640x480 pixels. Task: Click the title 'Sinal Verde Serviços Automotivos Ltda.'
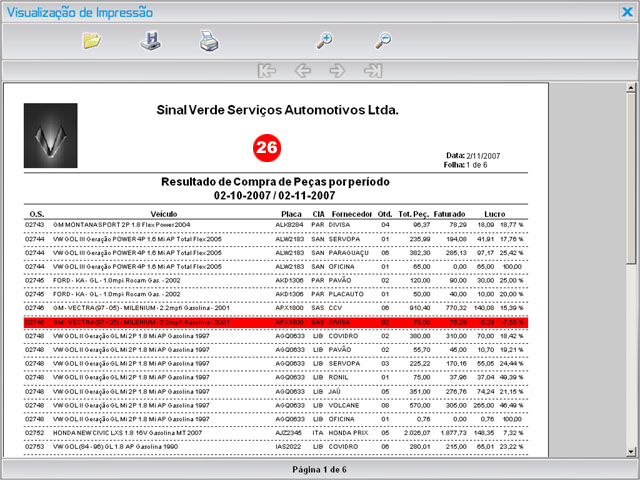[x=278, y=110]
